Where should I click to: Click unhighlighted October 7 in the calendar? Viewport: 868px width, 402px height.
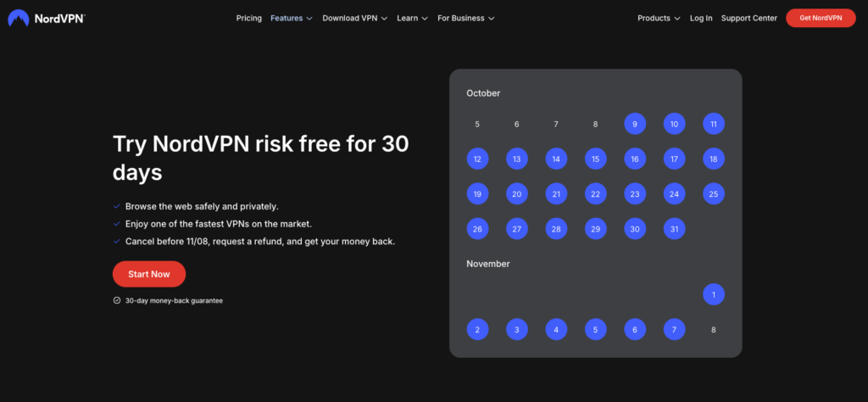coord(556,124)
